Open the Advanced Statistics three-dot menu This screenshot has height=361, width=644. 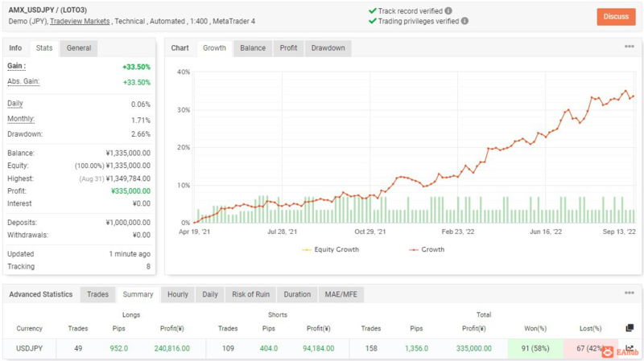[x=630, y=294]
